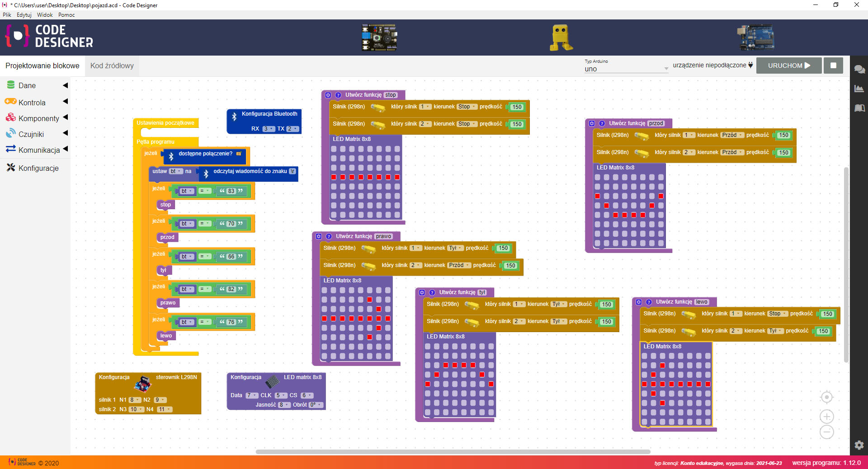Viewport: 868px width, 469px height.
Task: Open the chart plotter icon in right sidebar
Action: [x=859, y=89]
